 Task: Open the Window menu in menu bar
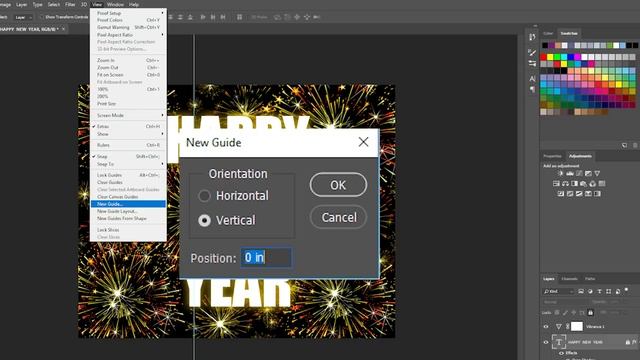click(x=115, y=4)
